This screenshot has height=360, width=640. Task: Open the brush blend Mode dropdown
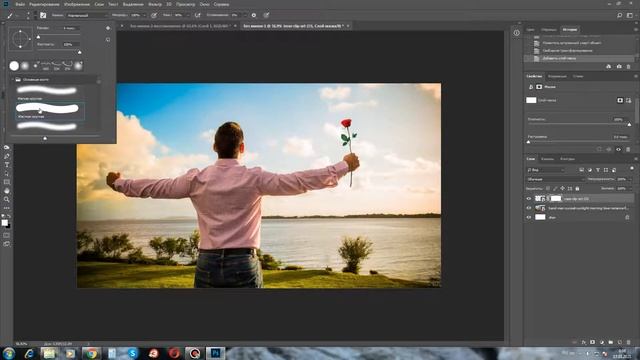87,15
